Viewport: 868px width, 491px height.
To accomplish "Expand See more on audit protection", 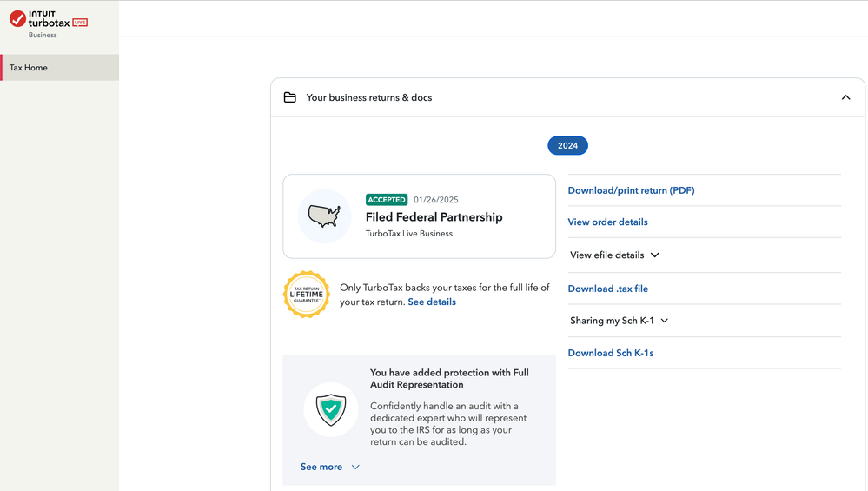I will click(330, 467).
